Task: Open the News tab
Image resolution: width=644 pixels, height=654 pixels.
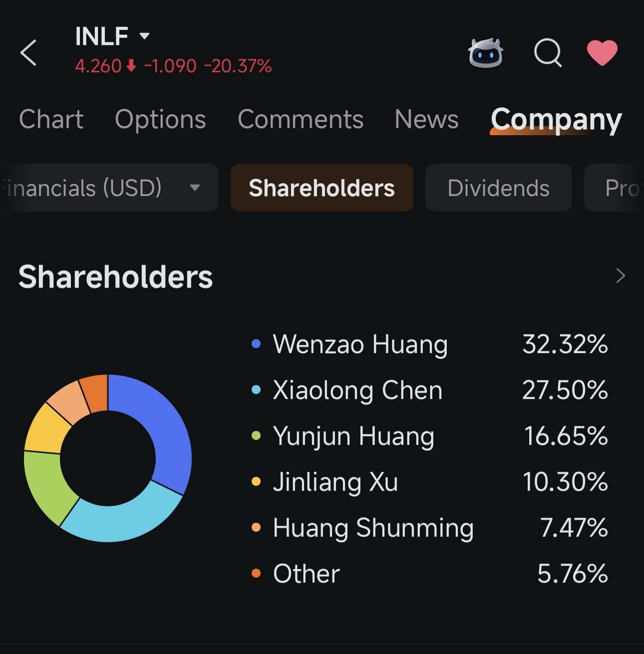Action: 426,119
